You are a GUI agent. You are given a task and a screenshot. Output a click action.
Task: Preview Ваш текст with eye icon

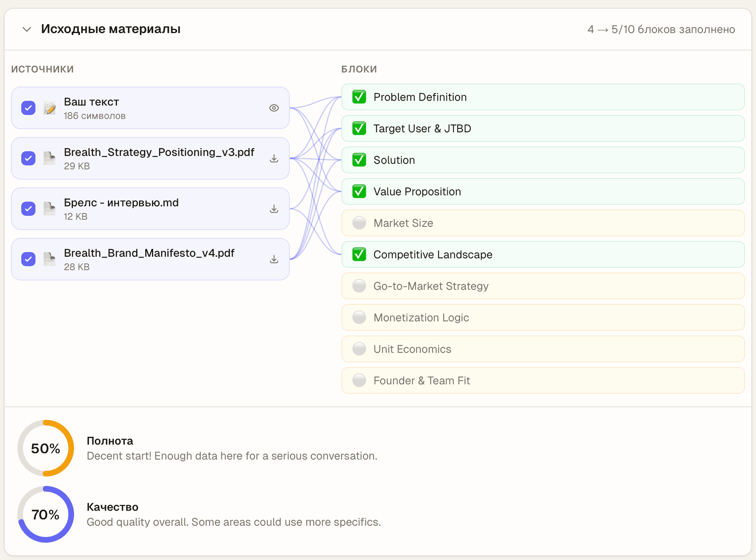(274, 108)
